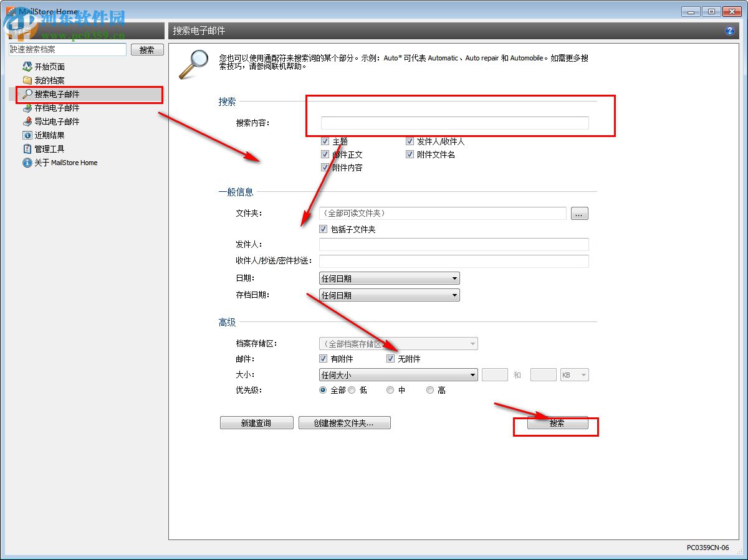Select priority 低 radio button

352,390
